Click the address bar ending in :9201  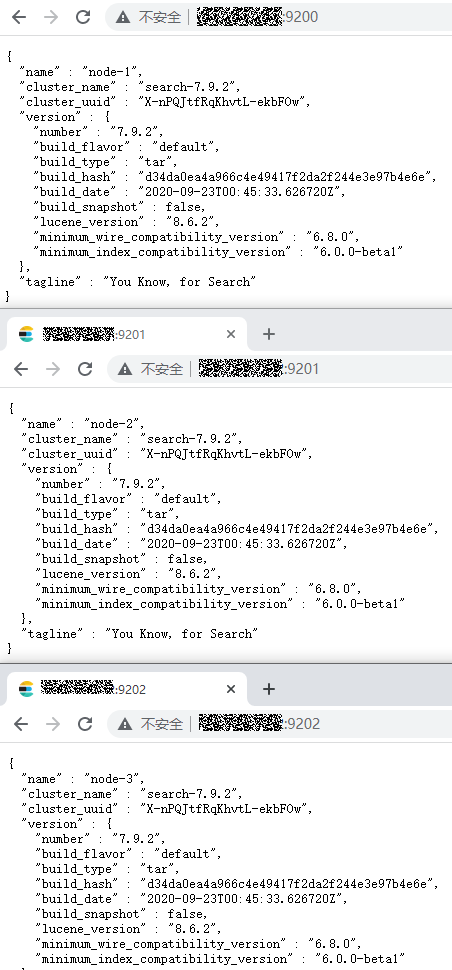[x=279, y=369]
